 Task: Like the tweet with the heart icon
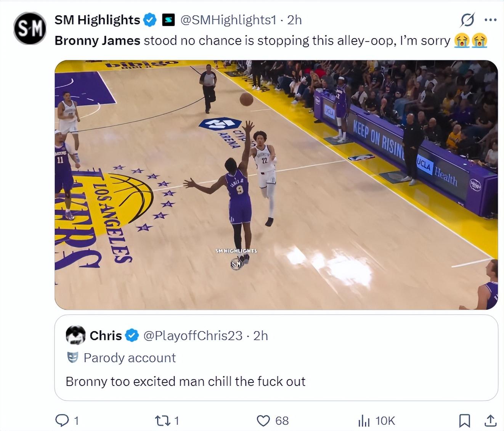[263, 420]
